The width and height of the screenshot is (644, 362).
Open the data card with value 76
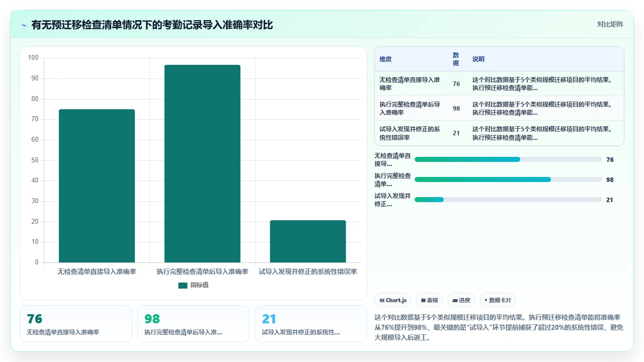pyautogui.click(x=76, y=324)
